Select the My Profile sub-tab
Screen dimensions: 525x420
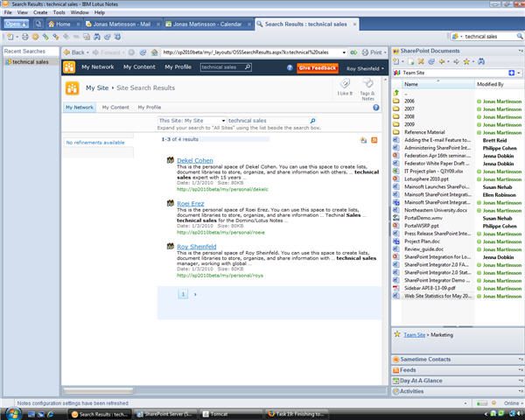tap(150, 108)
